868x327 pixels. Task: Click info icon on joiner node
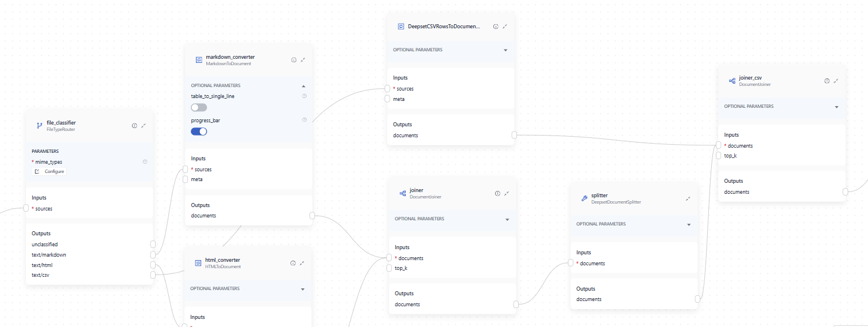pyautogui.click(x=497, y=194)
